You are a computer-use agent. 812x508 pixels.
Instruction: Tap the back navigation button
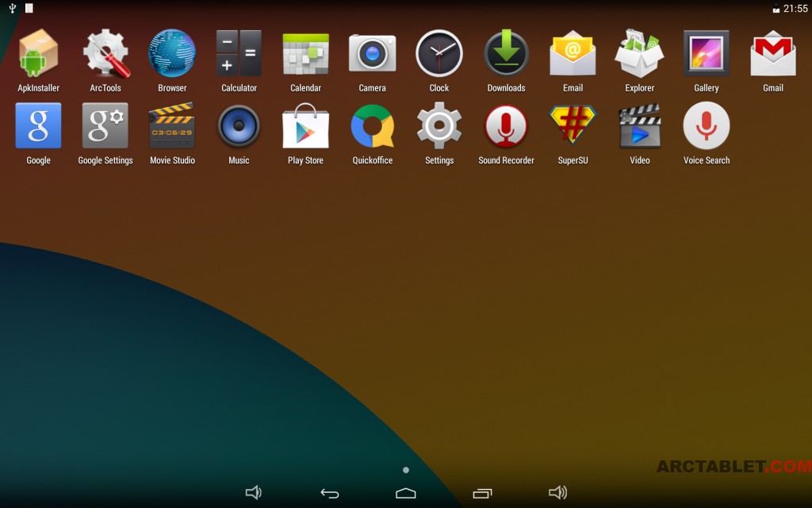329,494
